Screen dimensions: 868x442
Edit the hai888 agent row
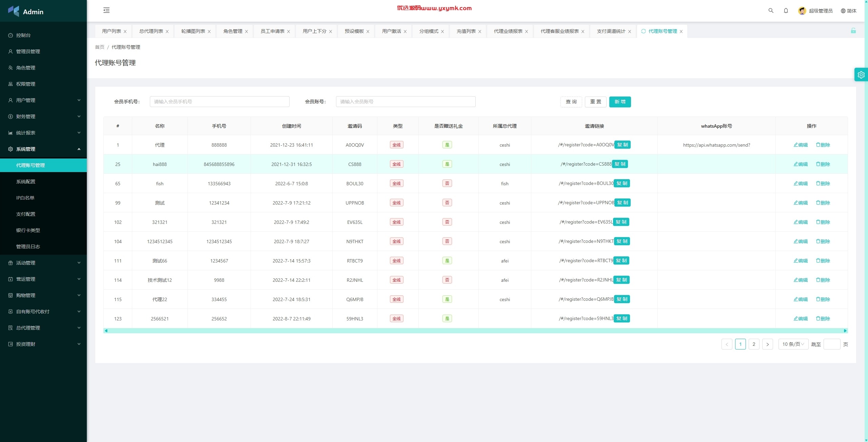801,164
